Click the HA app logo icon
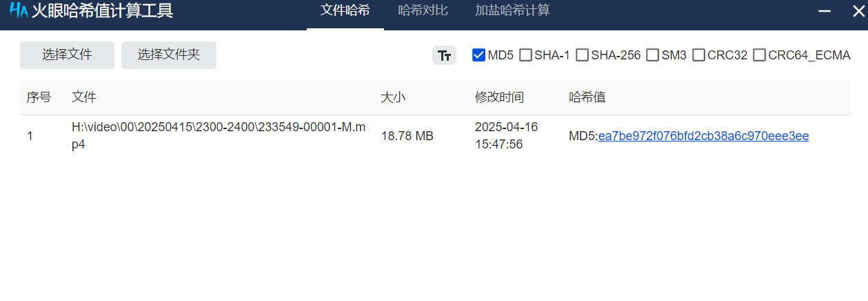 point(18,11)
